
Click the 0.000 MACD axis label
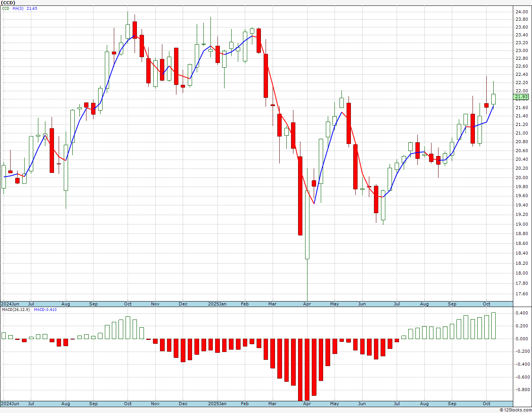point(521,339)
